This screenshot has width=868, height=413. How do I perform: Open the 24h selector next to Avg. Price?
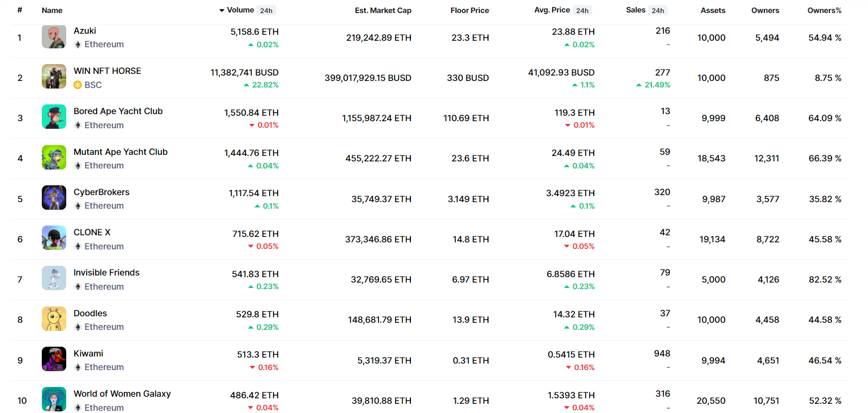[582, 10]
